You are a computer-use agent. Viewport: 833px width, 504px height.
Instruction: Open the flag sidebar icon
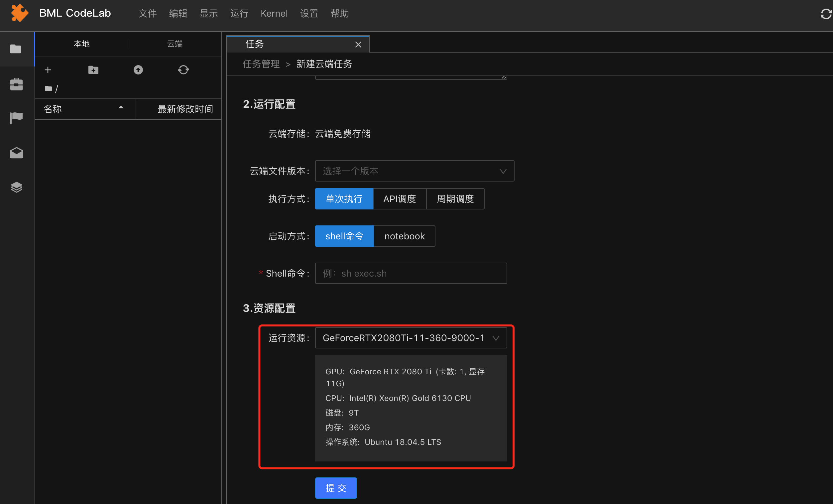(x=16, y=118)
